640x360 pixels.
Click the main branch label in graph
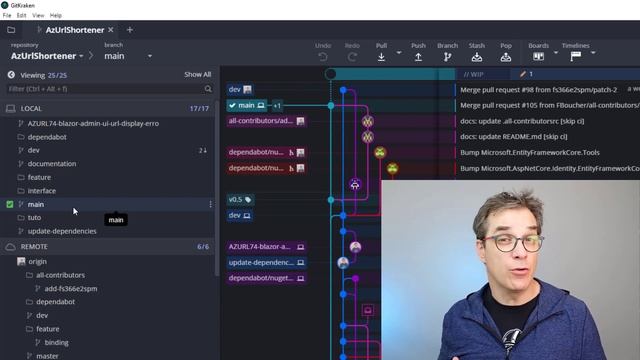(x=247, y=105)
